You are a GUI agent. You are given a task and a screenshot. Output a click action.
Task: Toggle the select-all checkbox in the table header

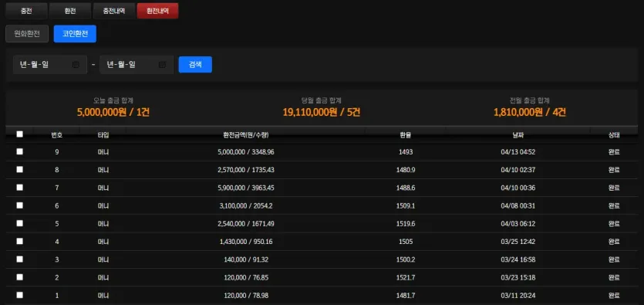pos(20,134)
